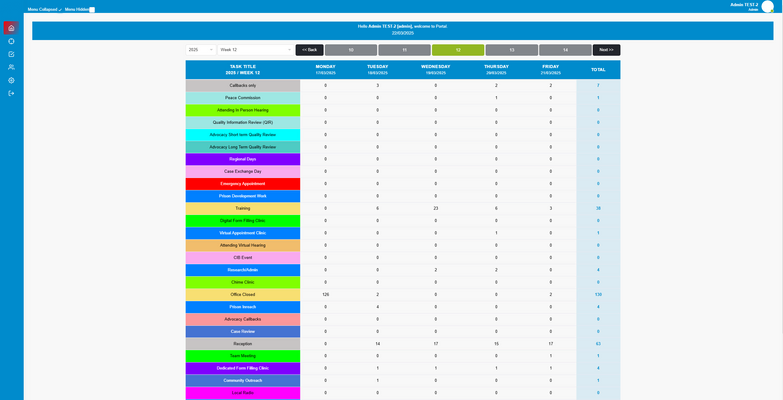Select the CIB Event task label
The width and height of the screenshot is (783, 400).
[x=243, y=258]
